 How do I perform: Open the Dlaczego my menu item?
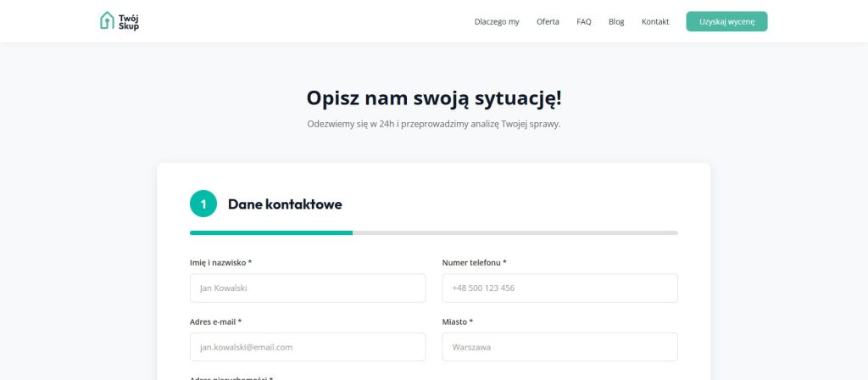coord(497,21)
